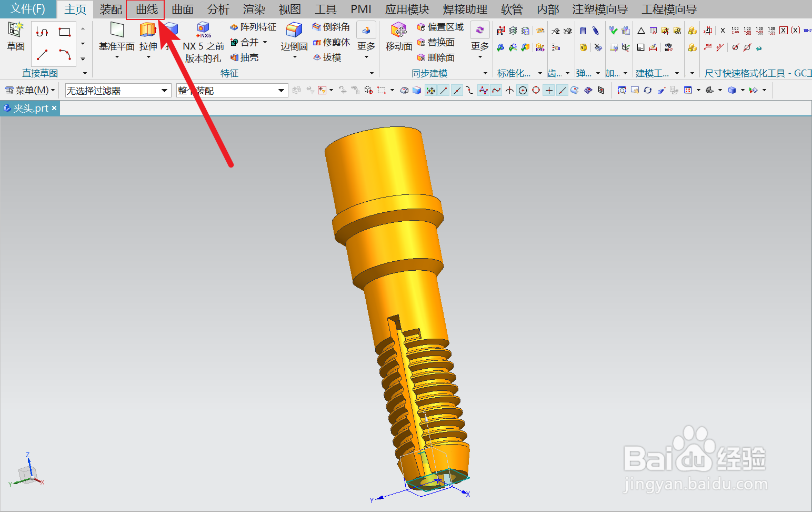The height and width of the screenshot is (512, 812).
Task: Click the boxed X dimension format icon
Action: pyautogui.click(x=784, y=31)
